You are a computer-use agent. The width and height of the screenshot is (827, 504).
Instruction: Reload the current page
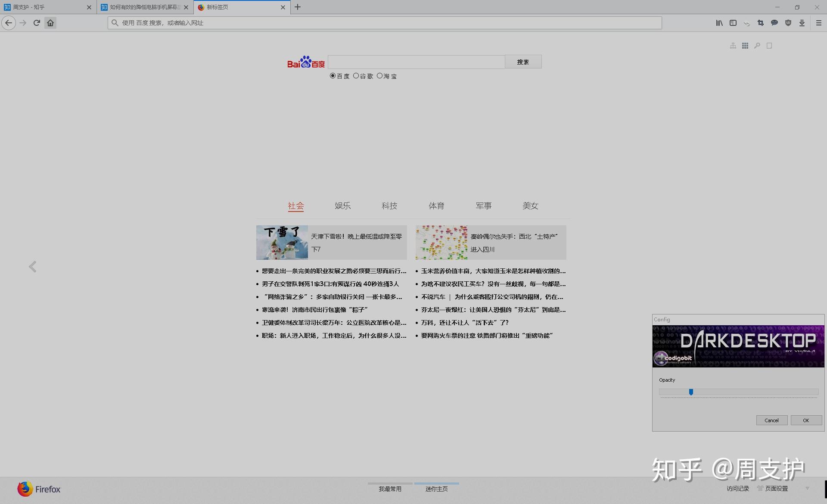click(x=37, y=23)
